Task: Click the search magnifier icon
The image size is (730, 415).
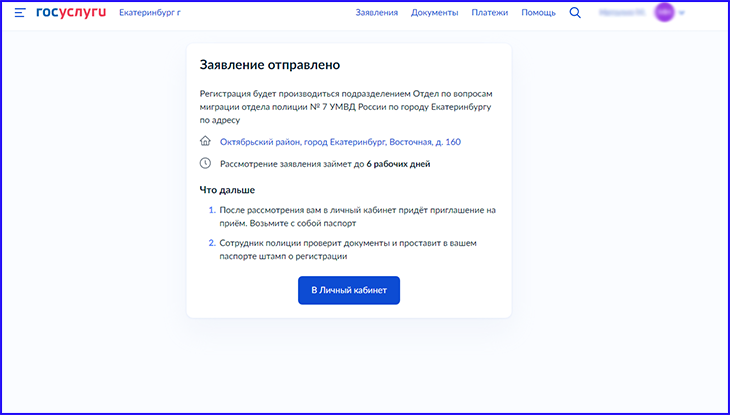Action: (x=575, y=13)
